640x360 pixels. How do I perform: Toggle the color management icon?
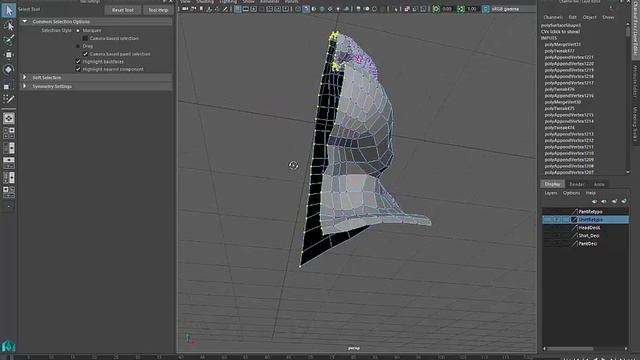[x=485, y=9]
